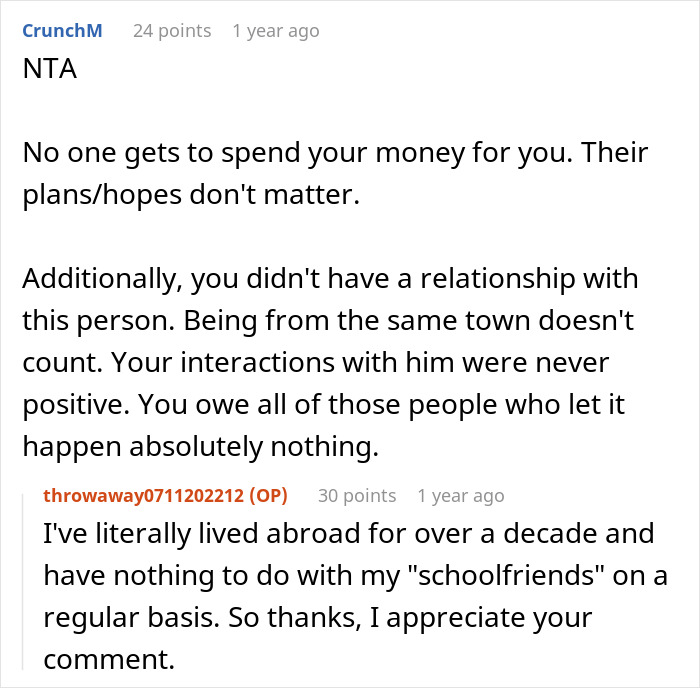Click the NTA verdict text
Viewport: 700px width, 688px height.
pyautogui.click(x=46, y=74)
